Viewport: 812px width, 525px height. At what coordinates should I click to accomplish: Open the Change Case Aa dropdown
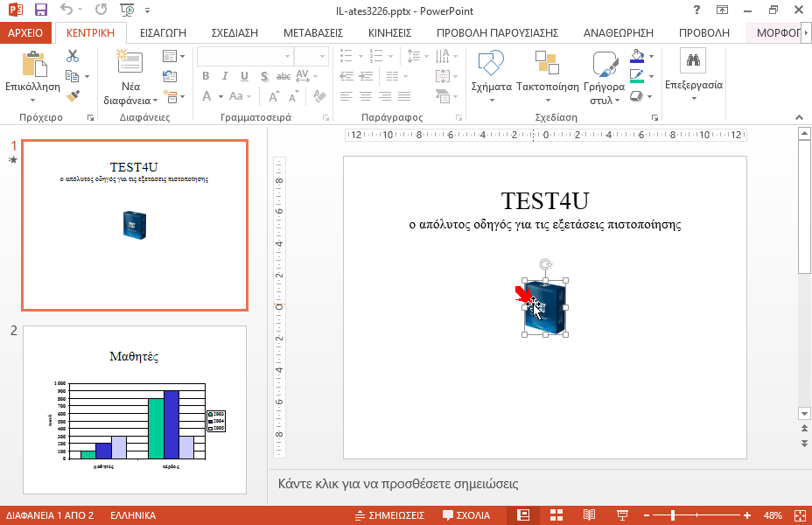[x=240, y=96]
